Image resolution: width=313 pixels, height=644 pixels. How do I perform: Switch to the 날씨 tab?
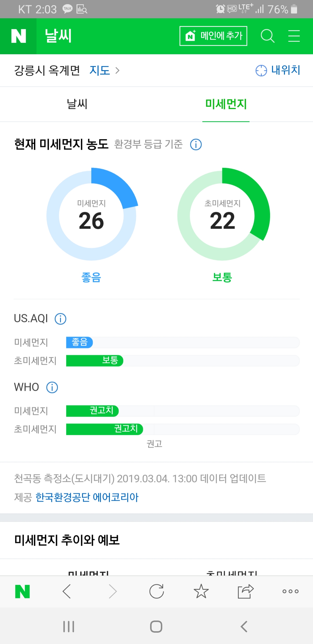coord(77,104)
